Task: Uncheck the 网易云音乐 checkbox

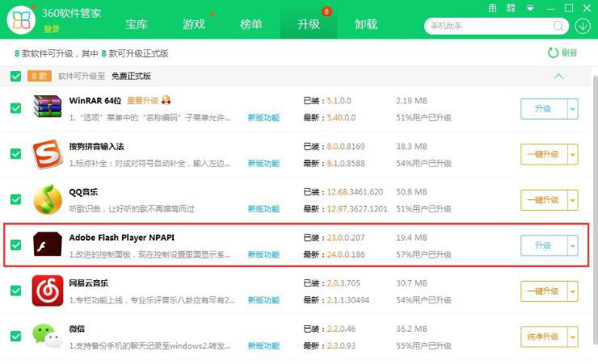Action: click(15, 291)
